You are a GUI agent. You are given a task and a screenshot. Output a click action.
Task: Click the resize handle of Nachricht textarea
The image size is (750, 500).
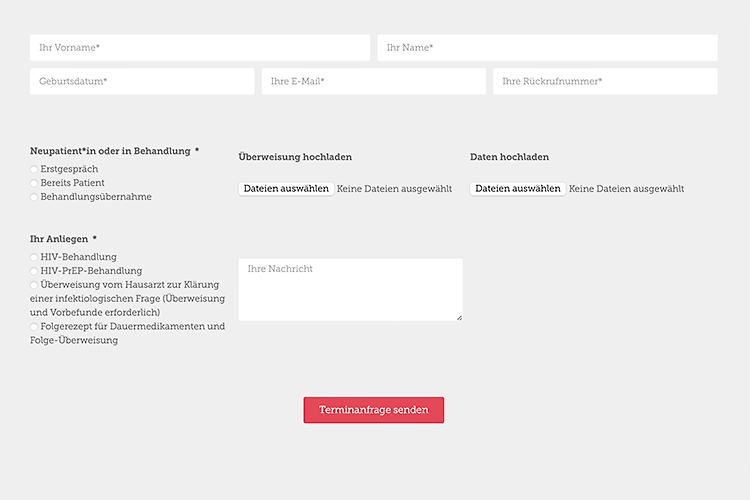click(x=459, y=317)
